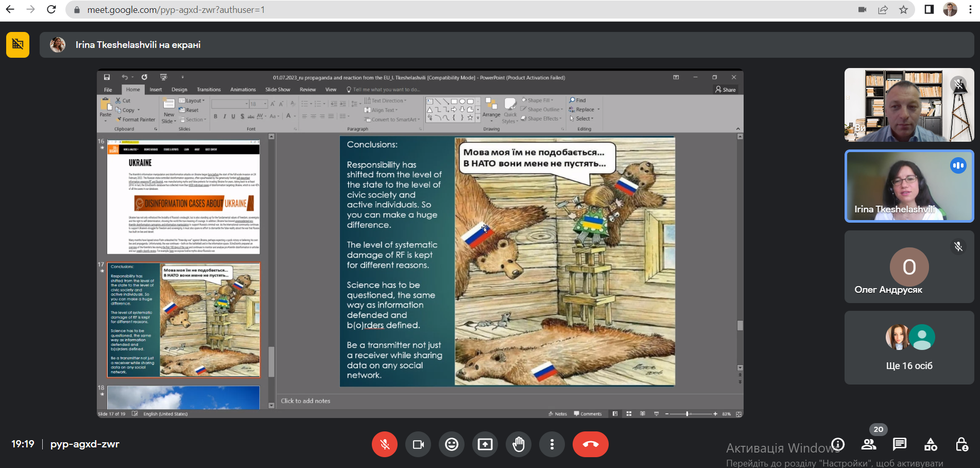Click the Share button in PowerPoint
The height and width of the screenshot is (468, 980).
(x=726, y=90)
